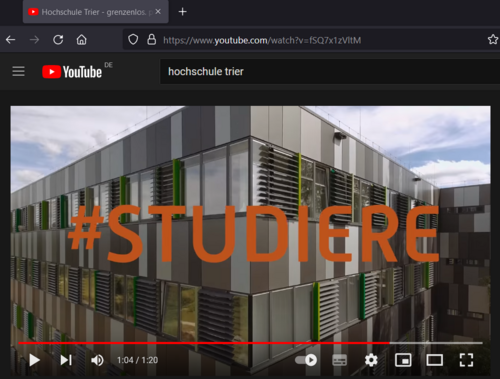Mute the video volume
Screen dimensions: 500x379
(x=97, y=360)
